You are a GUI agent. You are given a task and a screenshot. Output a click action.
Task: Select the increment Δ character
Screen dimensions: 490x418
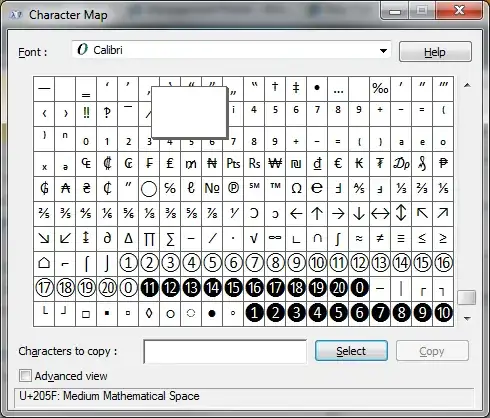click(x=128, y=239)
